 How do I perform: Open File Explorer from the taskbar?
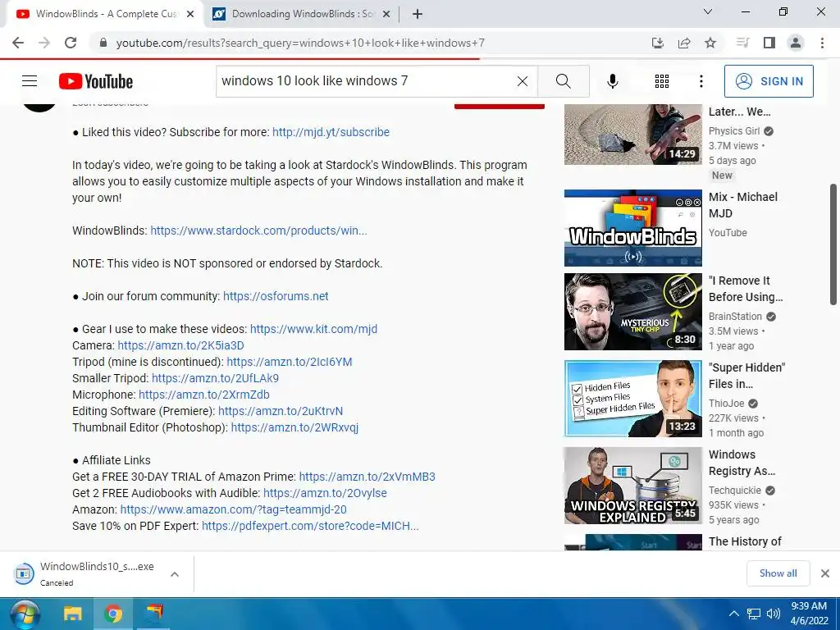click(73, 614)
